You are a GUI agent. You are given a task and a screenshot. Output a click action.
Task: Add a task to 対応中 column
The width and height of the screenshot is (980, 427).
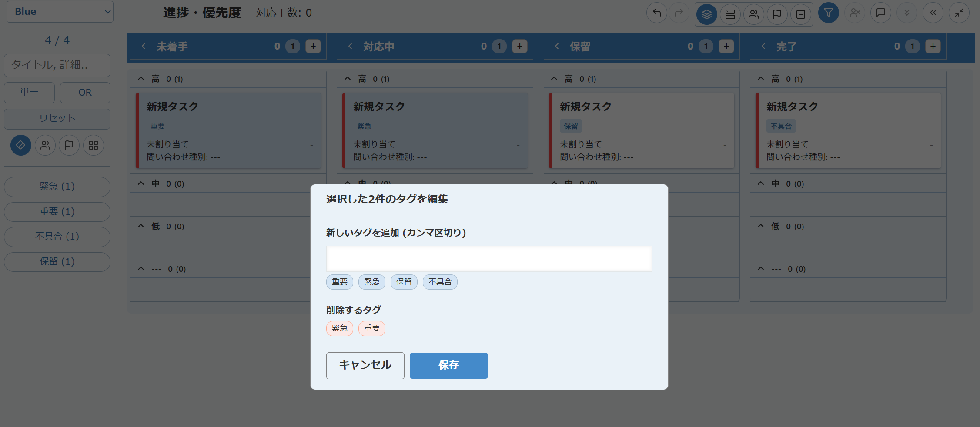tap(520, 47)
